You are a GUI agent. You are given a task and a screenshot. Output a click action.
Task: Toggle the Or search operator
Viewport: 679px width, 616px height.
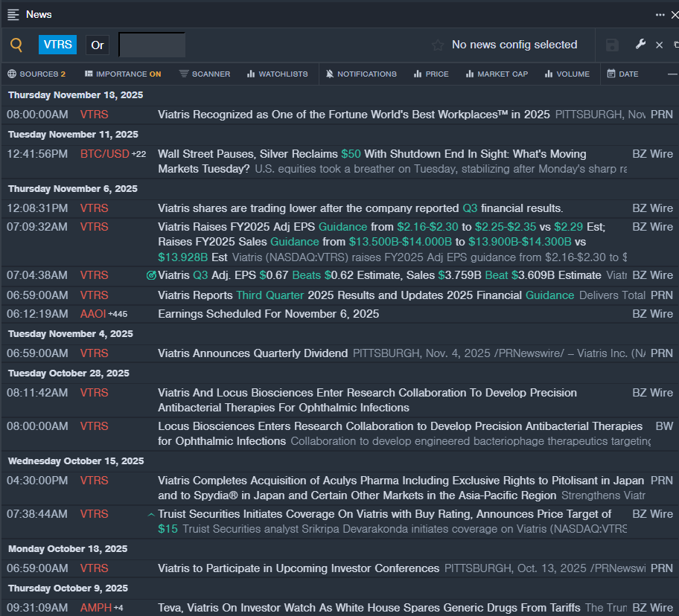click(x=98, y=45)
